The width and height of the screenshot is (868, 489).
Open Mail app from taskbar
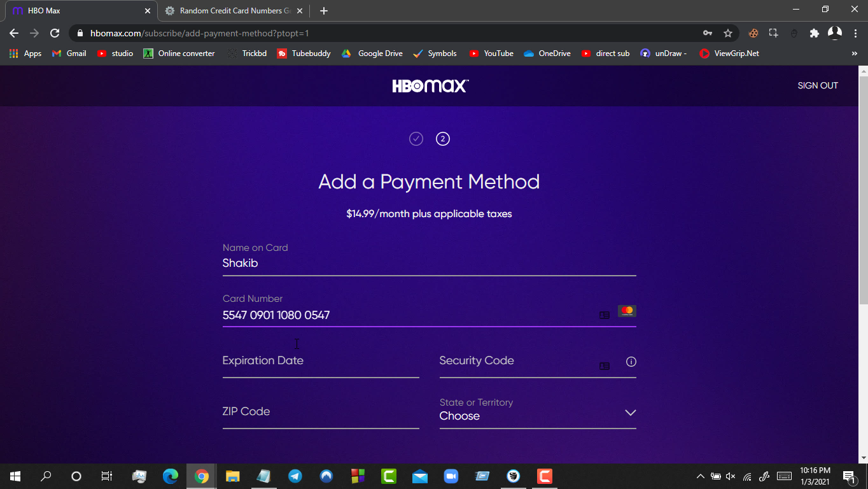tap(420, 476)
